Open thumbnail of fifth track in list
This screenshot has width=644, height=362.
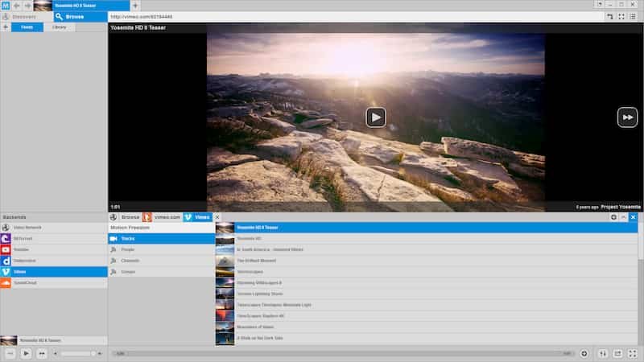tap(225, 272)
